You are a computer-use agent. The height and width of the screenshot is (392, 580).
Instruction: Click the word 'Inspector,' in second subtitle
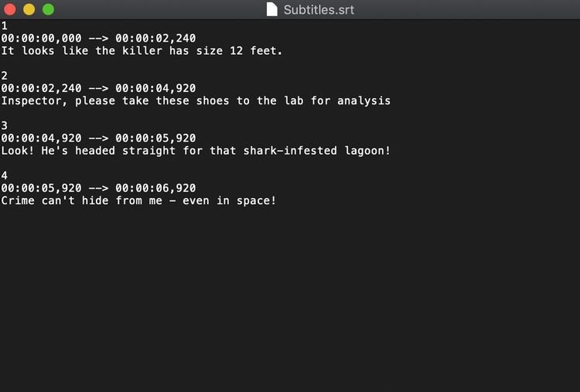34,101
